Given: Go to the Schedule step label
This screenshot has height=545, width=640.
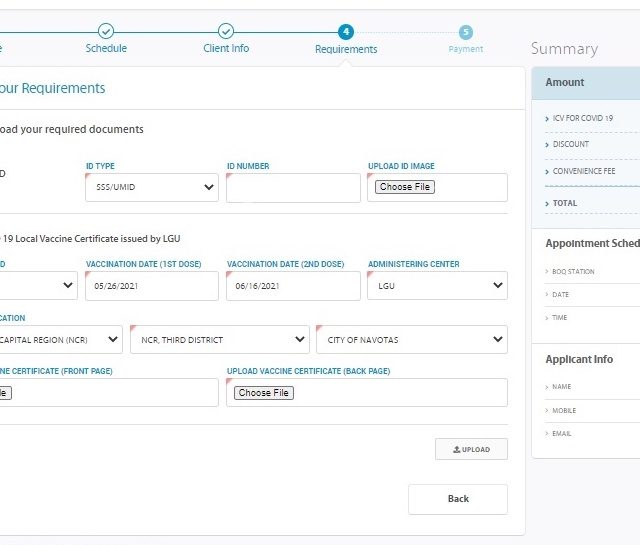Looking at the screenshot, I should pos(106,49).
